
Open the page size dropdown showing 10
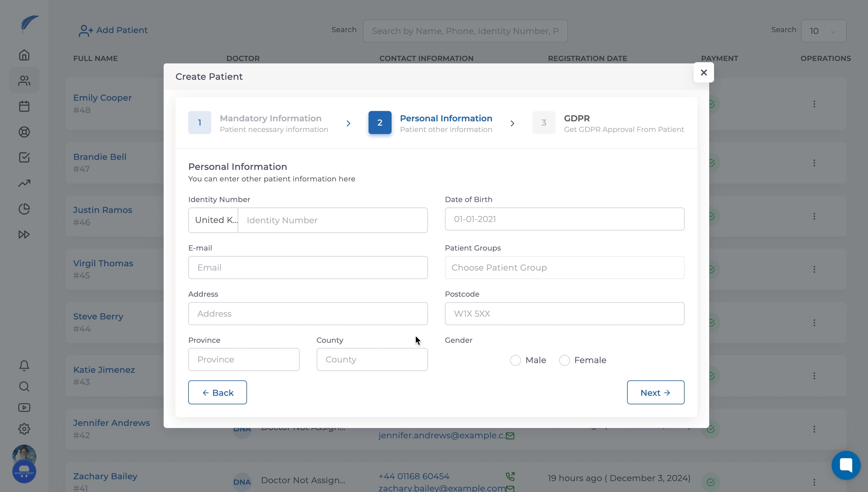point(823,31)
